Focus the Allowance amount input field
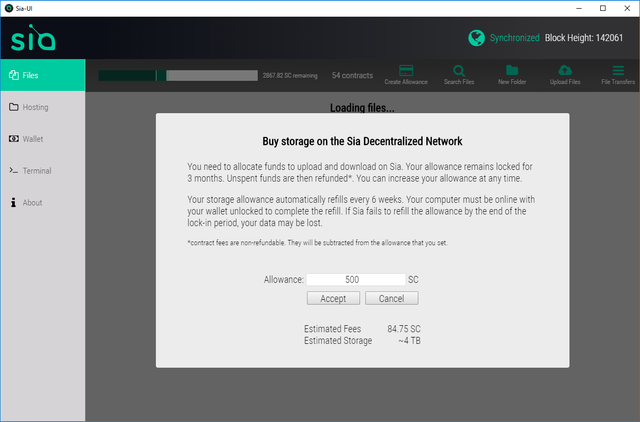The width and height of the screenshot is (640, 422). pyautogui.click(x=356, y=280)
